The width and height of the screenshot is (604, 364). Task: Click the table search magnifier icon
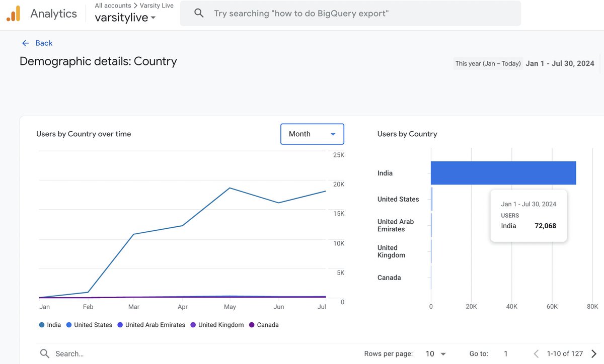45,353
